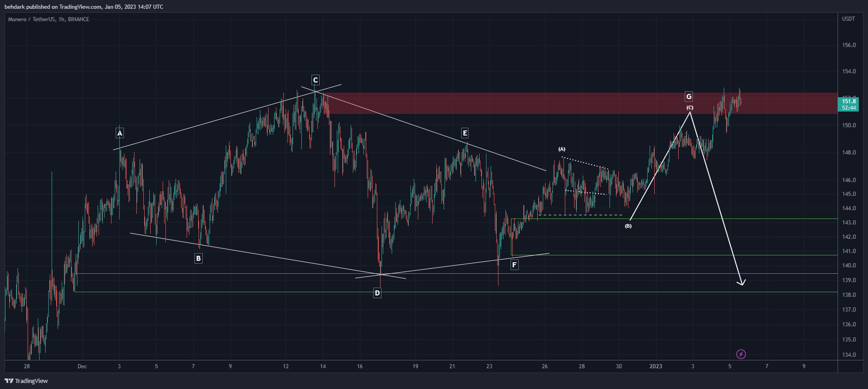Click the 2023 year label on the time axis
Screen dimensions: 868x389
[656, 366]
